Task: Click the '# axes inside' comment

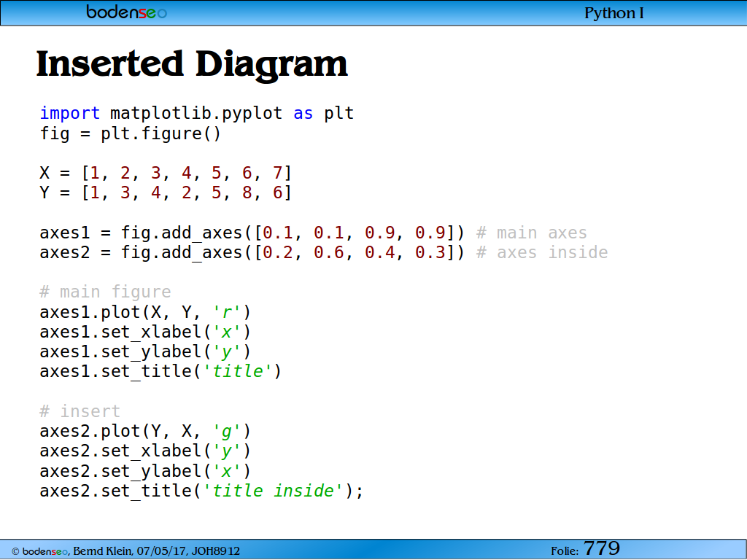Action: point(542,252)
